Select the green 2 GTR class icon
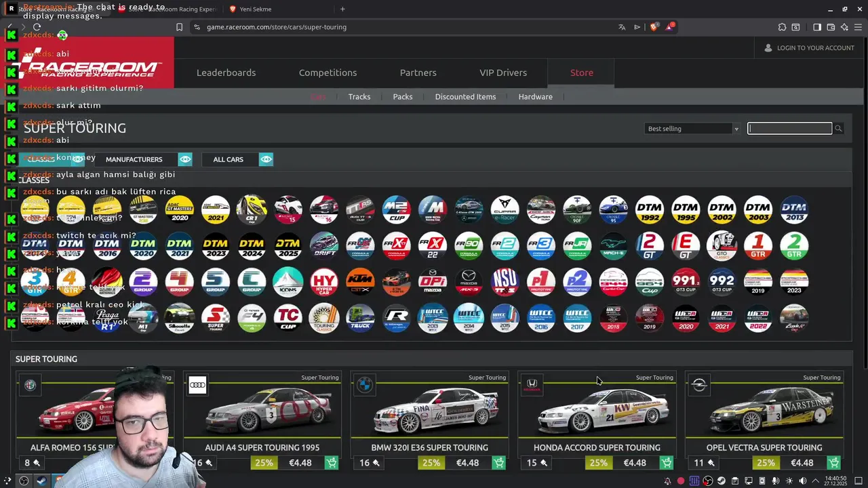This screenshot has width=868, height=488. tap(794, 246)
